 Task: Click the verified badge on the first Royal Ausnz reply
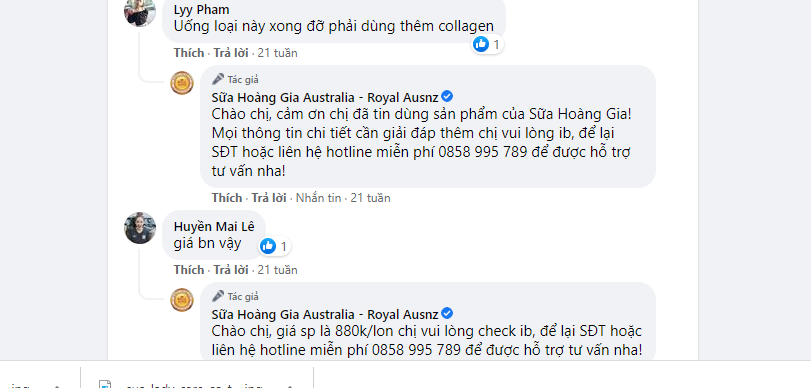447,96
